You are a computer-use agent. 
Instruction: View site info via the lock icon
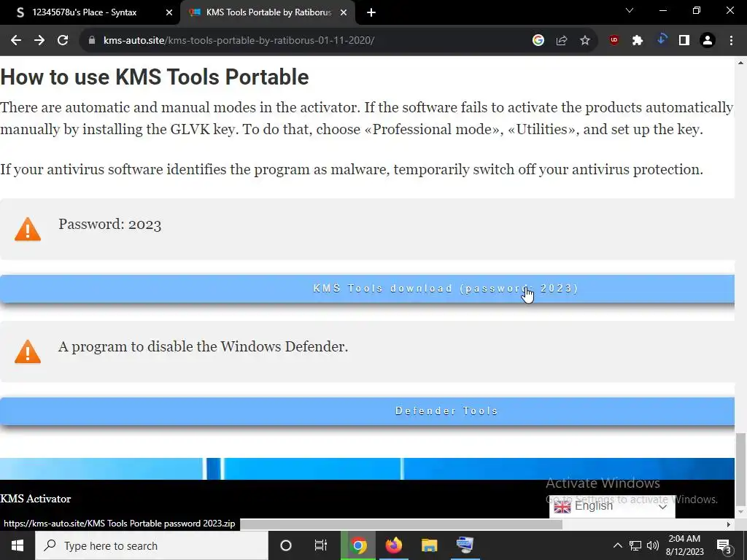click(x=91, y=41)
